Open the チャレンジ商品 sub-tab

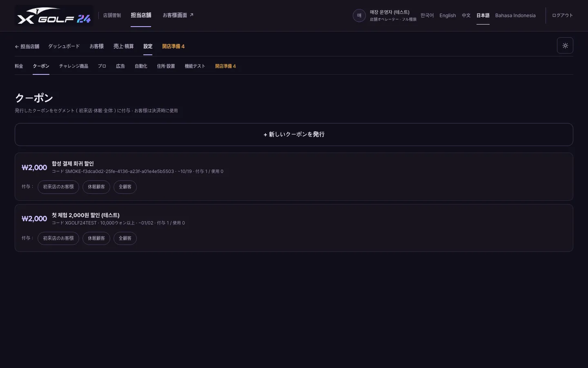[73, 66]
